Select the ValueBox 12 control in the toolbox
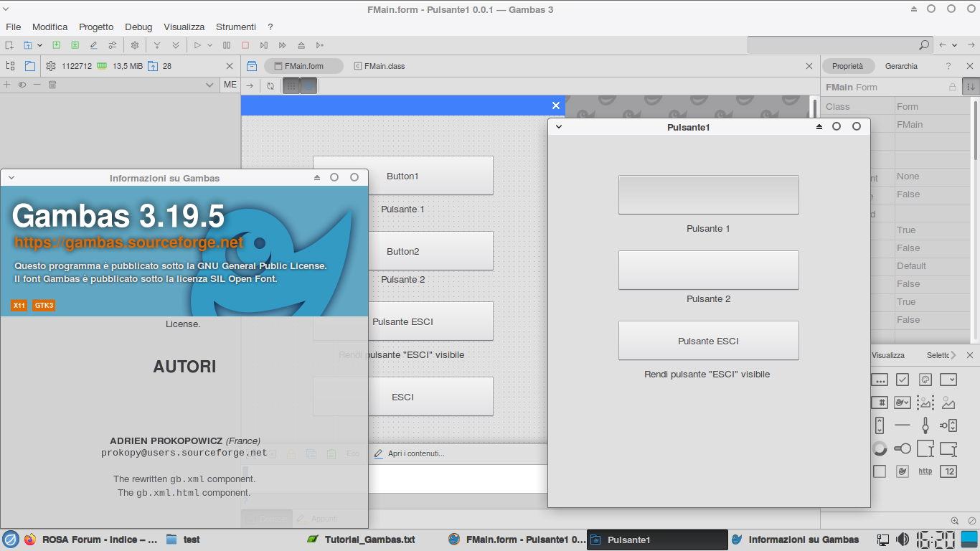This screenshot has width=980, height=551. 948,471
